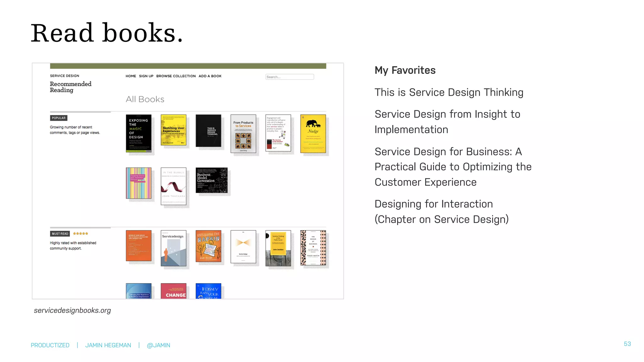Select This Is Service Design Thinking cover
Image resolution: width=644 pixels, height=362 pixels.
click(x=208, y=131)
